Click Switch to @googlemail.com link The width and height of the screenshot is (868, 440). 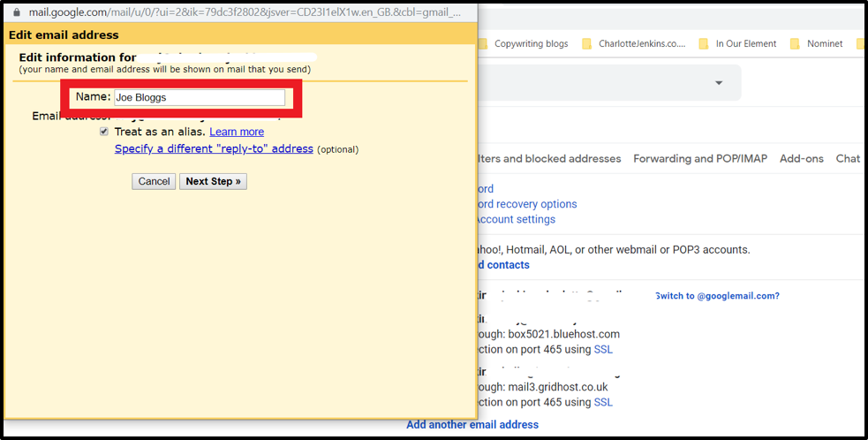click(x=717, y=296)
